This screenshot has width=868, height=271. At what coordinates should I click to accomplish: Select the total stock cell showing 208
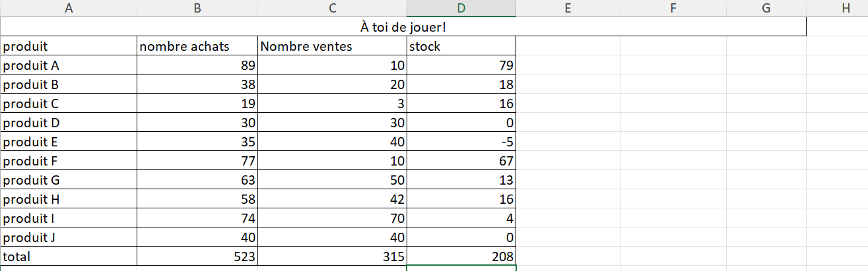[x=461, y=256]
